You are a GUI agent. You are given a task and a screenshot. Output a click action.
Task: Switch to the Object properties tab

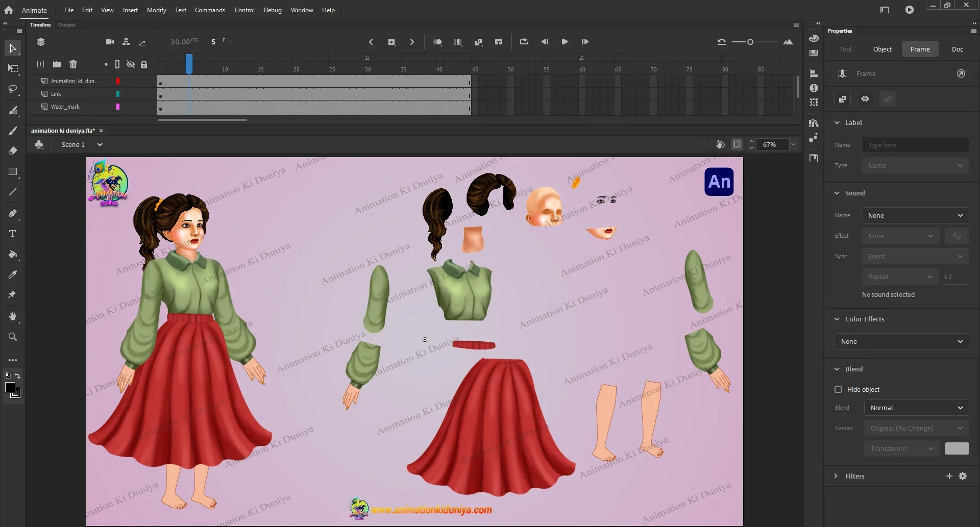click(x=882, y=49)
